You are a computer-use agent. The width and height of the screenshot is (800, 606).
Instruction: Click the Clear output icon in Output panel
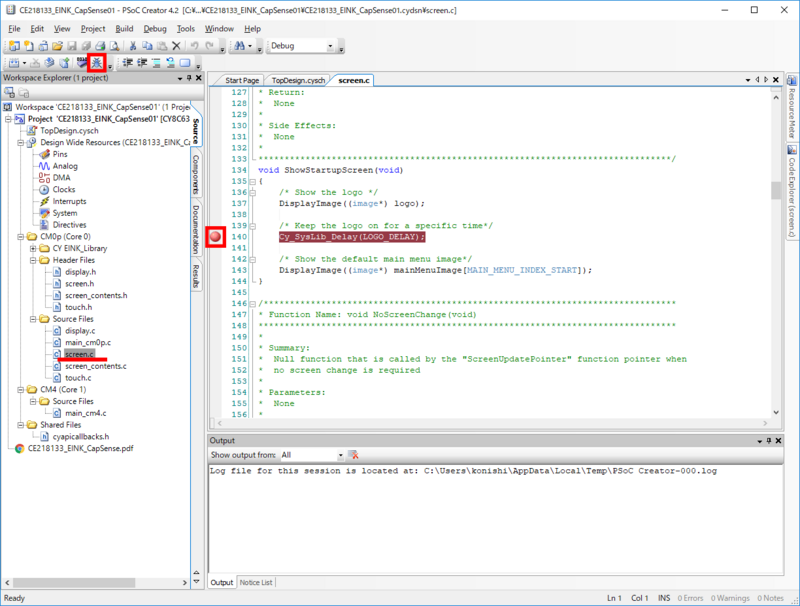coord(353,454)
